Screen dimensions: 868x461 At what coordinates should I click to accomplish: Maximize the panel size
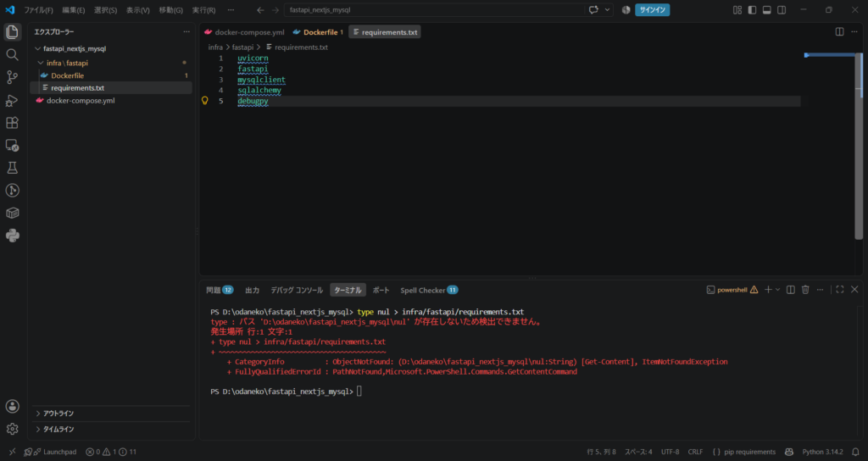(840, 290)
